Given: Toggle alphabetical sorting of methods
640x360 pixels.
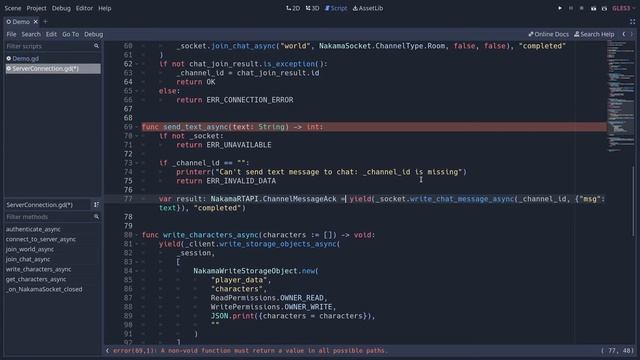Looking at the screenshot, I should (x=96, y=204).
